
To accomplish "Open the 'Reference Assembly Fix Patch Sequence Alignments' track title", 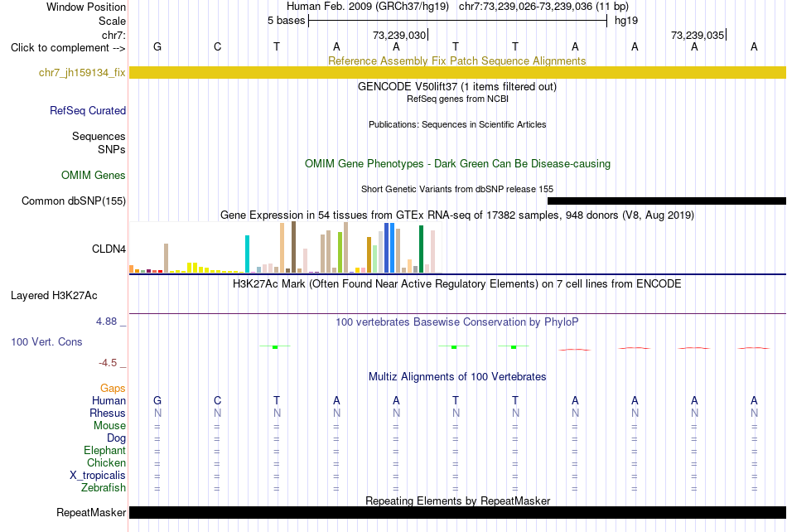I will coord(456,60).
